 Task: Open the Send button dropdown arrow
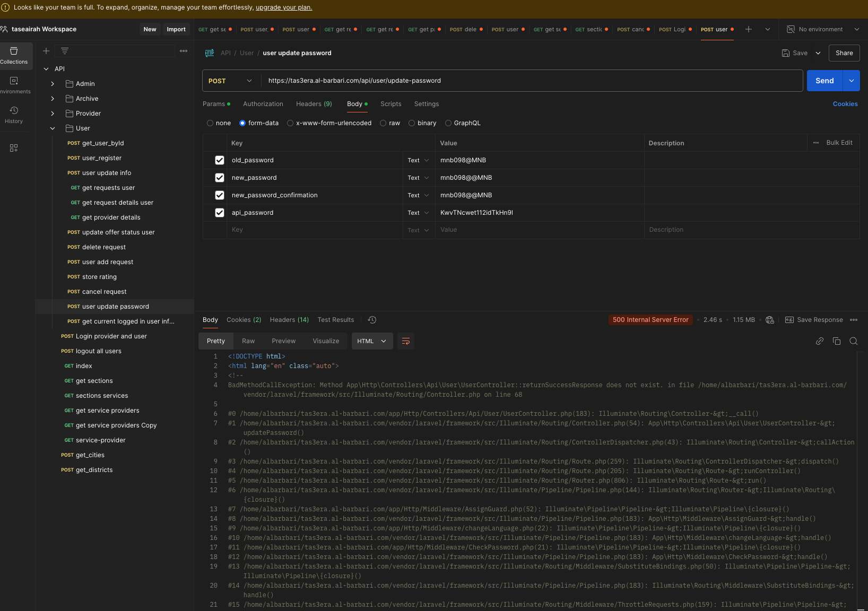tap(852, 81)
